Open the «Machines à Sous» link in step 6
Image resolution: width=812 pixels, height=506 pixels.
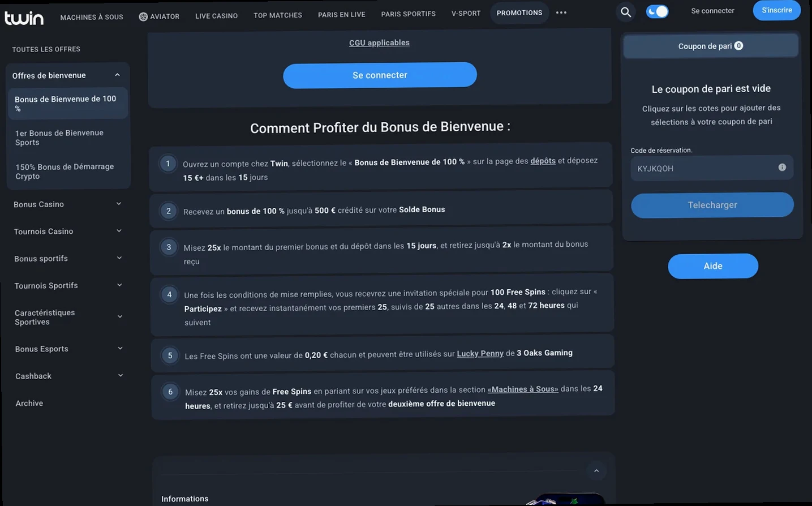coord(523,389)
